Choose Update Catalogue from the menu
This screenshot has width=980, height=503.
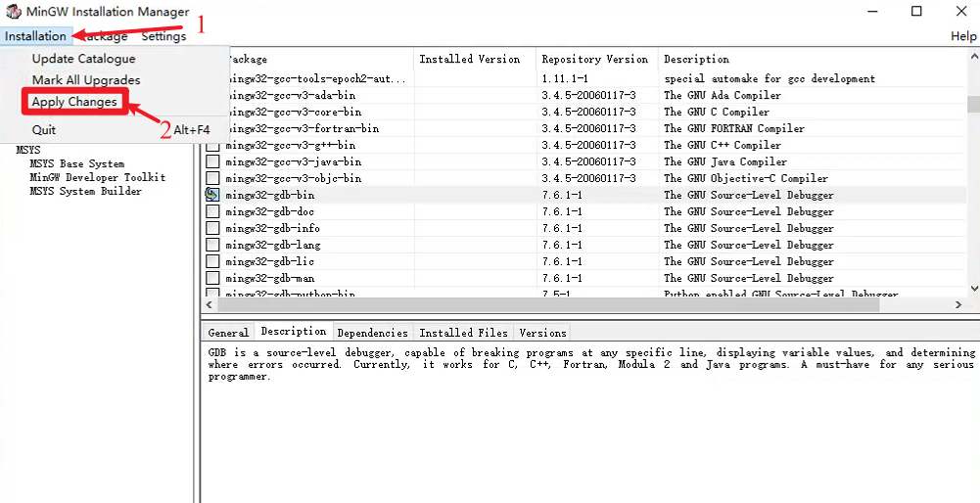pos(84,59)
